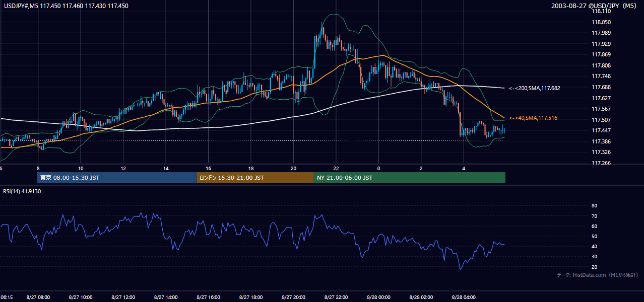Viewport: 644px width, 302px height.
Task: Click the 8/27 12:00 time axis label
Action: (x=124, y=297)
